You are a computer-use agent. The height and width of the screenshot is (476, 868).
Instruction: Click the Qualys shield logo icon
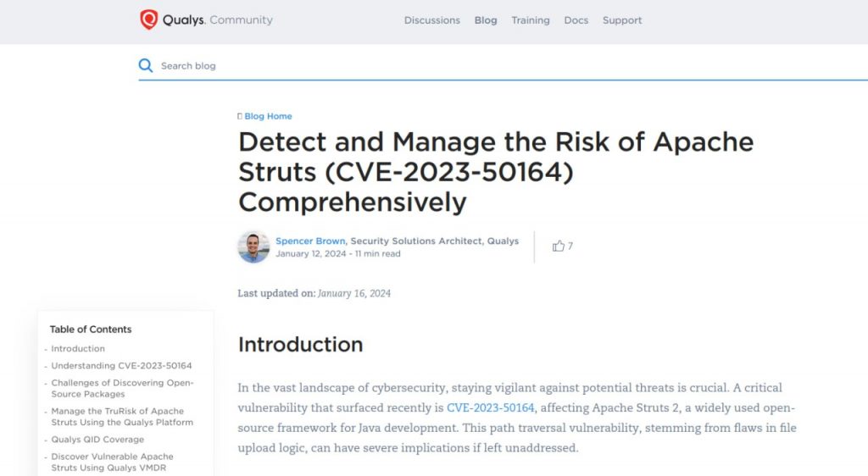[149, 19]
